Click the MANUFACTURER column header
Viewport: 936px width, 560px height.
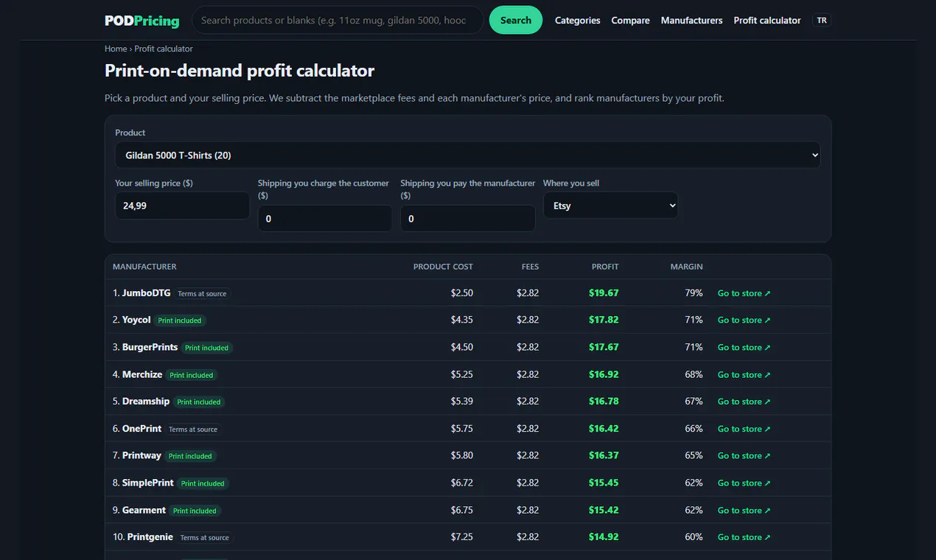tap(144, 267)
